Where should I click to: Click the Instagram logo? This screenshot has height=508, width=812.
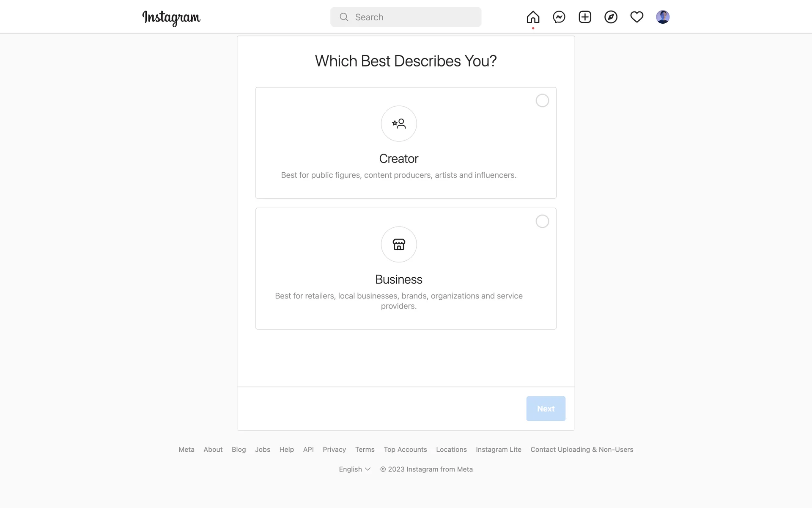171,17
